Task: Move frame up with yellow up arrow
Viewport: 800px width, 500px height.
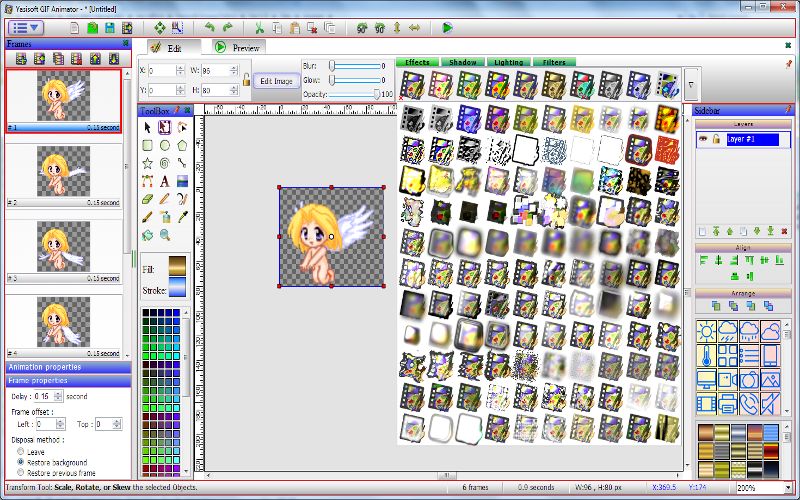Action: (x=95, y=59)
